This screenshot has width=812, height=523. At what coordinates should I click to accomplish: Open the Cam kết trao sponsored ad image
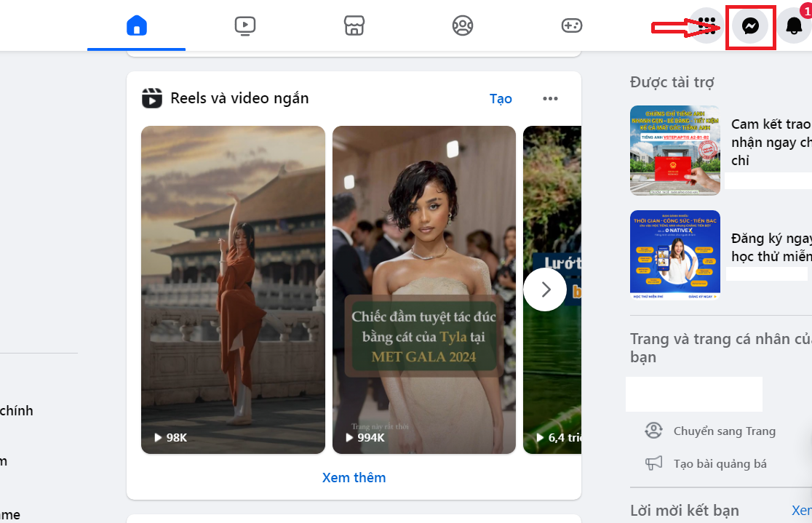(674, 150)
